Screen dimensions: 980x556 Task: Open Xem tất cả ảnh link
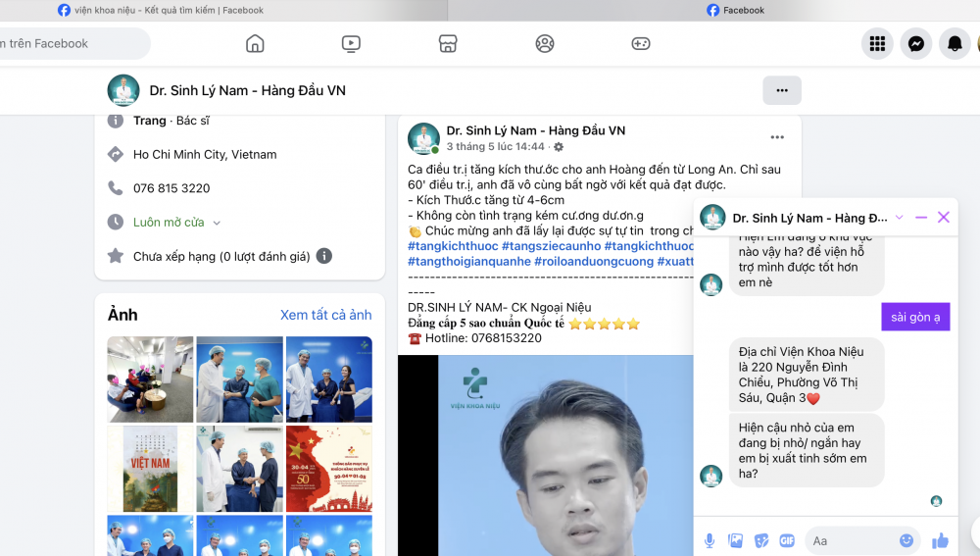[x=325, y=315]
